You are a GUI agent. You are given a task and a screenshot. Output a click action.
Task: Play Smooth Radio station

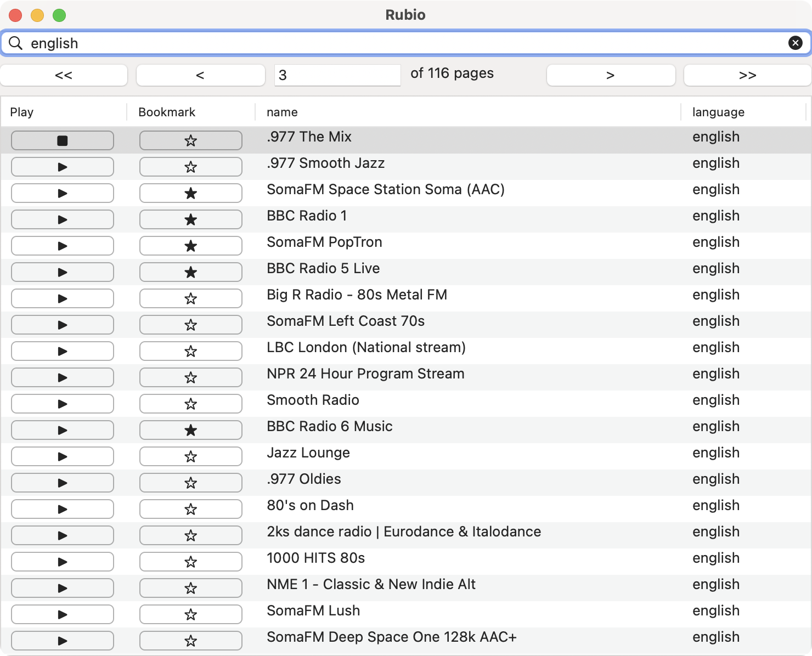click(63, 404)
